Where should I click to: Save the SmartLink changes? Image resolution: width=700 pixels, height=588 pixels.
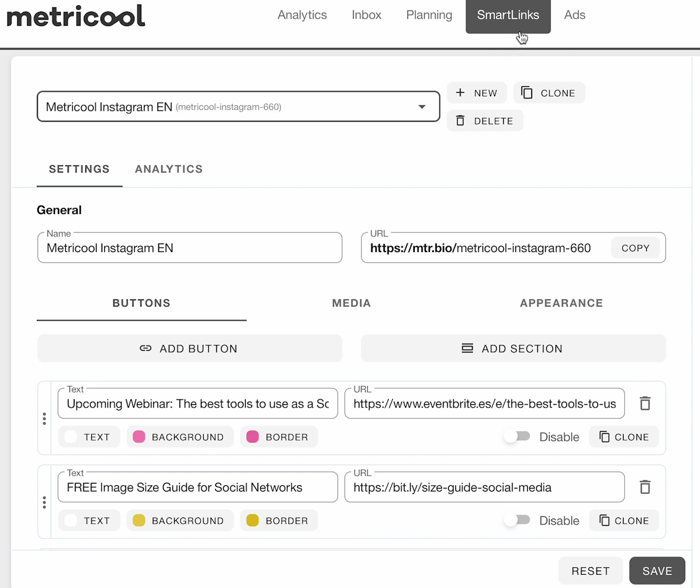pyautogui.click(x=657, y=571)
